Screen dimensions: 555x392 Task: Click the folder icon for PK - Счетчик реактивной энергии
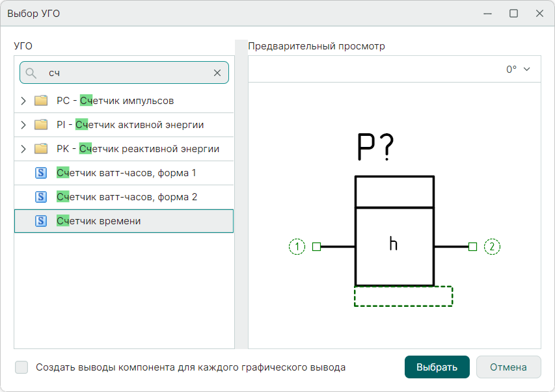41,149
